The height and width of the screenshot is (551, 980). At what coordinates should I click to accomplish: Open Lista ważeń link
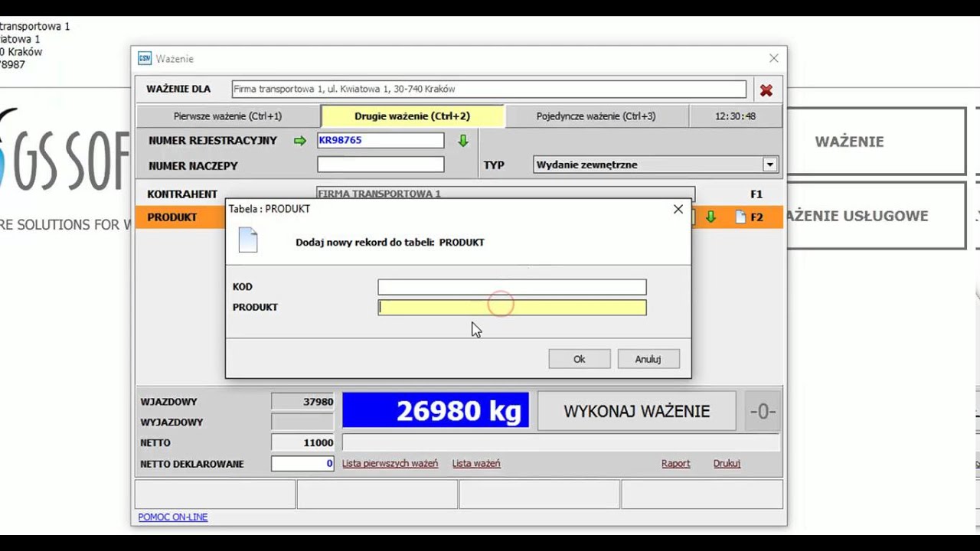(476, 464)
